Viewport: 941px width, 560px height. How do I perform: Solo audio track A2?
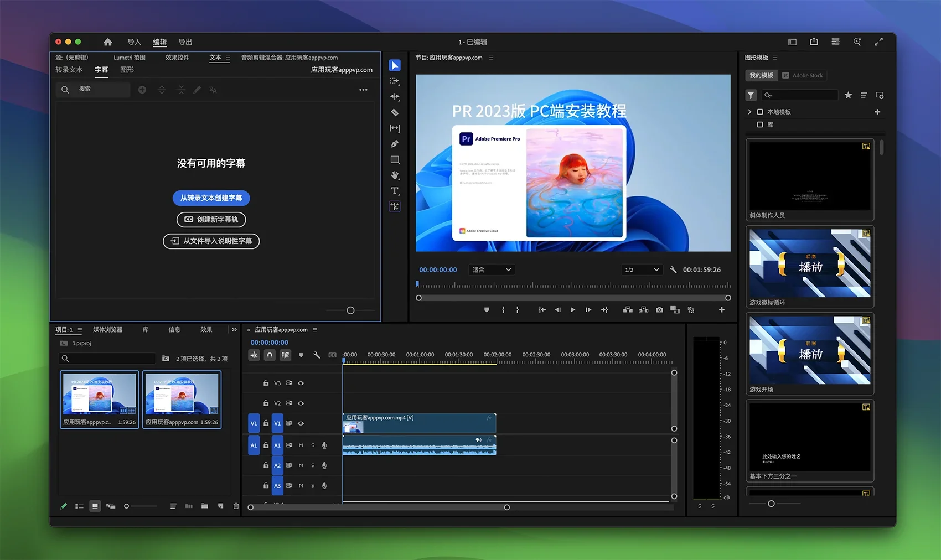click(313, 465)
